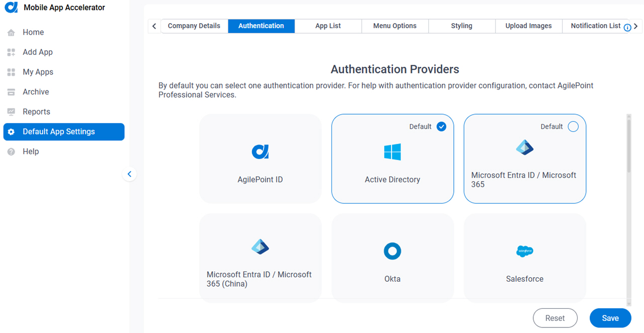
Task: Click the Salesforce cloud logo
Action: pos(525,251)
